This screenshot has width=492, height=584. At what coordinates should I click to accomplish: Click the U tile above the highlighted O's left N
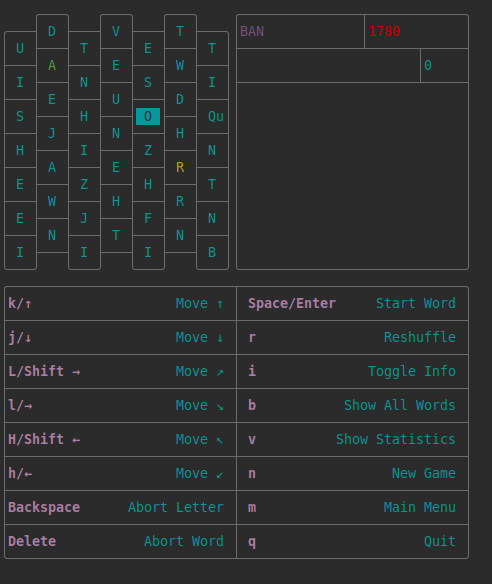click(116, 99)
